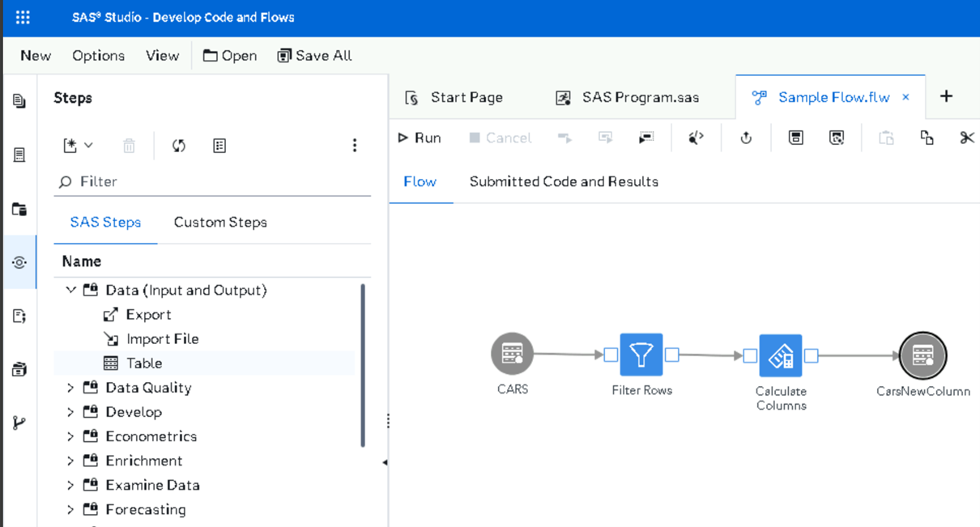Switch to Submitted Code and Results tab
Screen dimensions: 980x527
click(564, 181)
